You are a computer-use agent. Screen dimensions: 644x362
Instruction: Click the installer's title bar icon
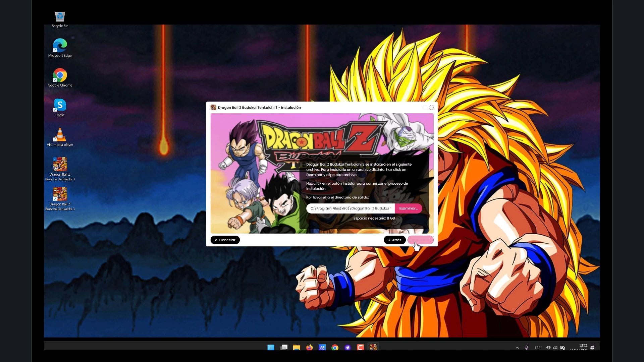pos(213,108)
